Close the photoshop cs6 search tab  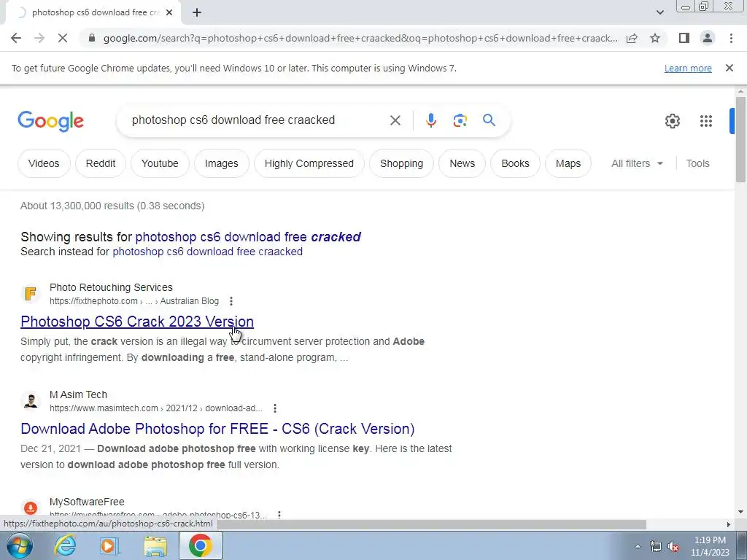(x=169, y=13)
